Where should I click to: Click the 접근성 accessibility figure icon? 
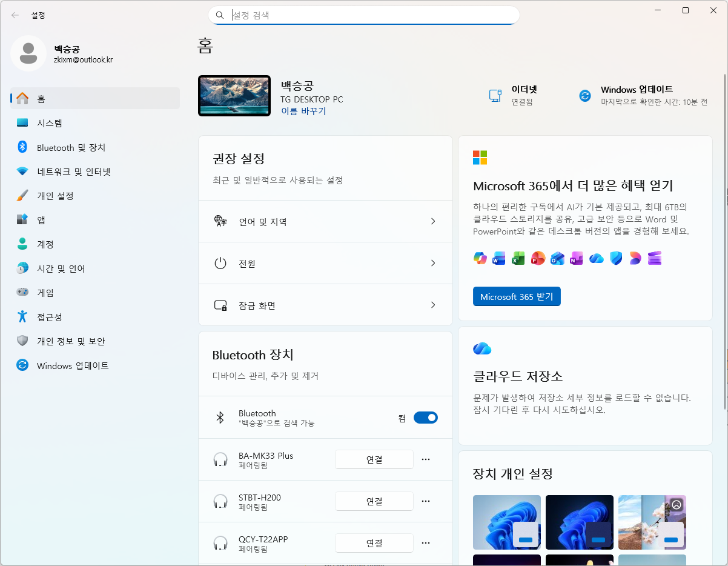22,317
